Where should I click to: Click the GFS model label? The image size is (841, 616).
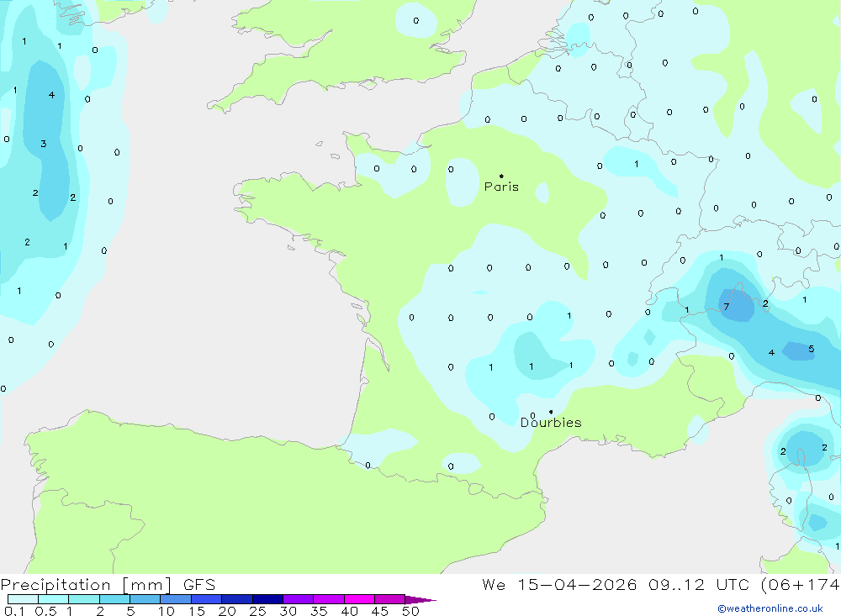click(x=199, y=585)
